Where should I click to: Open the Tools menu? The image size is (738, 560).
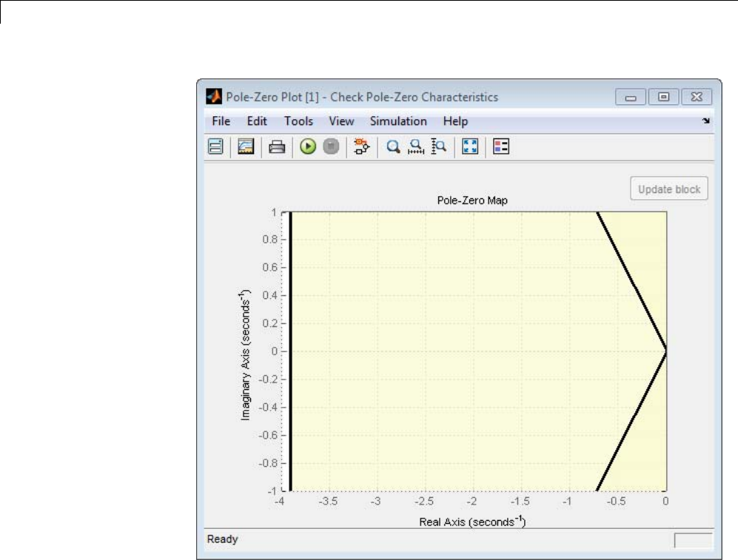click(298, 121)
